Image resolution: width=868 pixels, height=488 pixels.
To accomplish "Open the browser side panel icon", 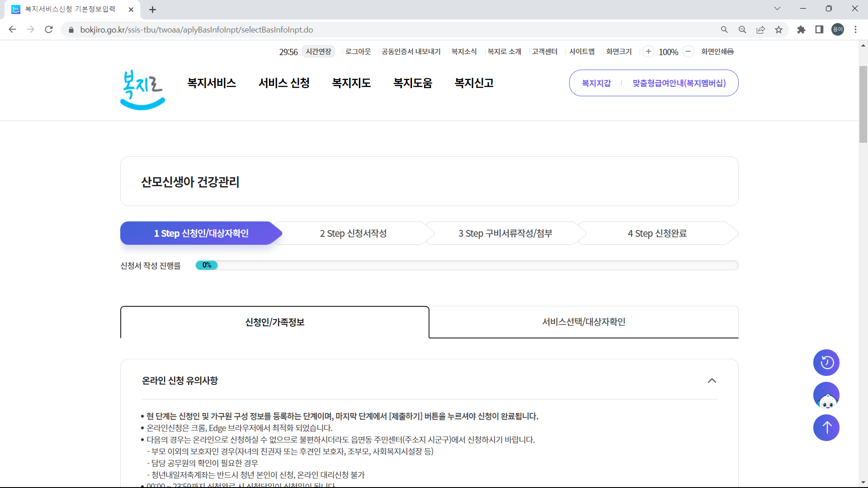I will [x=819, y=29].
